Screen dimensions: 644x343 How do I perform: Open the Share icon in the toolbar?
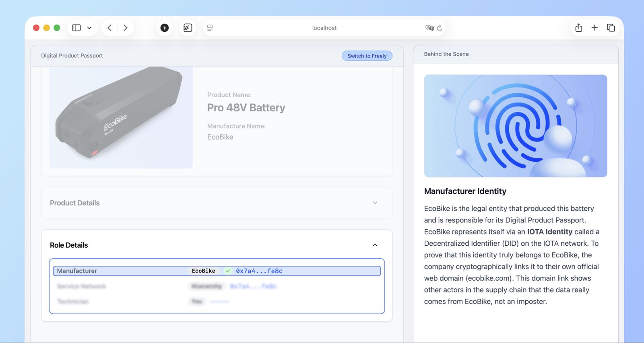[x=579, y=28]
